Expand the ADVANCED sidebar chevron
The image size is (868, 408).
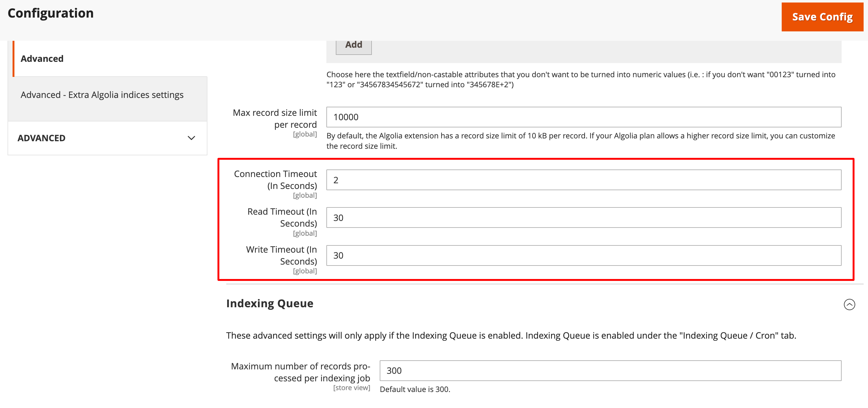(191, 138)
